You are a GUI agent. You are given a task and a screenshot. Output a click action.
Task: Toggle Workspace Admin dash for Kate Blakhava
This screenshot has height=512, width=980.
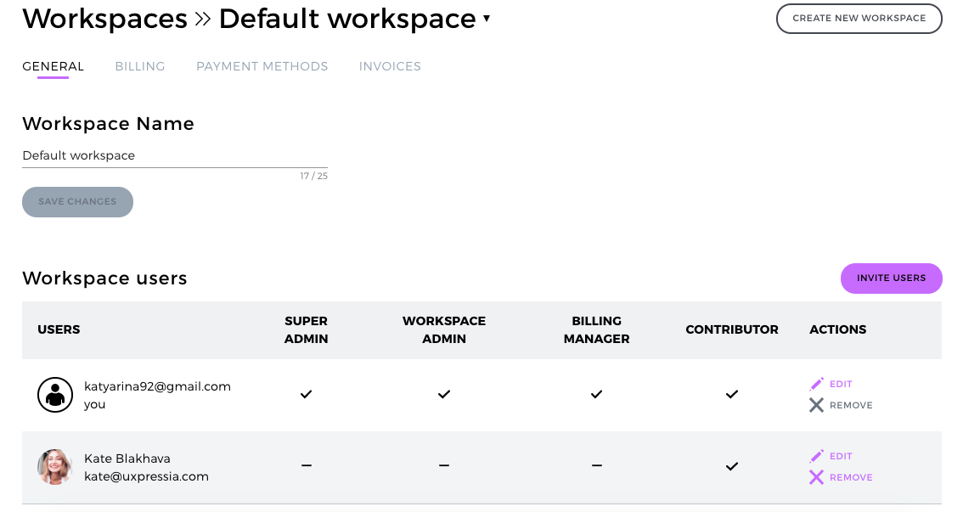(444, 465)
